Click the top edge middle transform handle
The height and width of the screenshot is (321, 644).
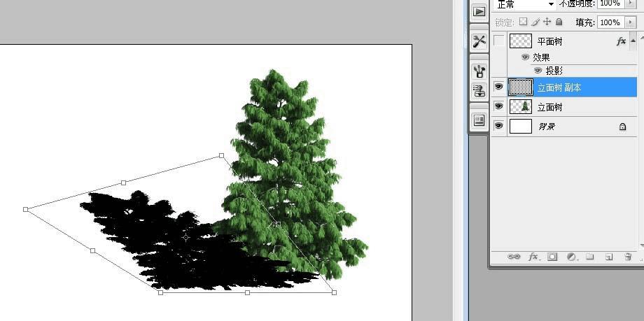click(124, 183)
